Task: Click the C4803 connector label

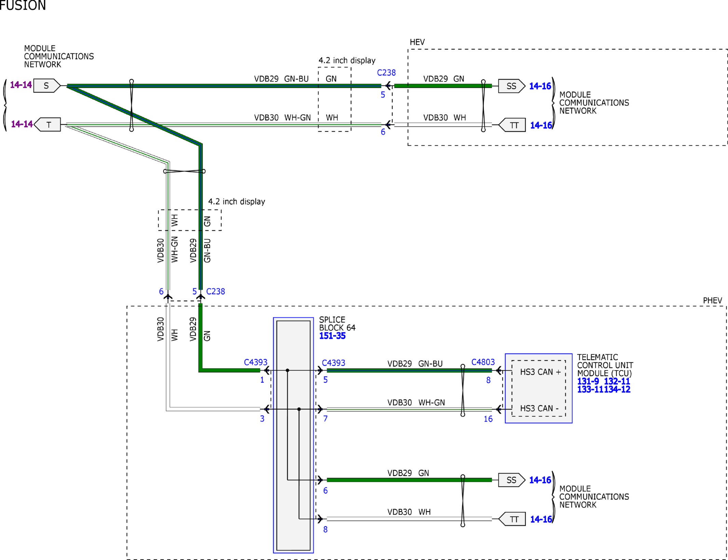Action: (483, 362)
